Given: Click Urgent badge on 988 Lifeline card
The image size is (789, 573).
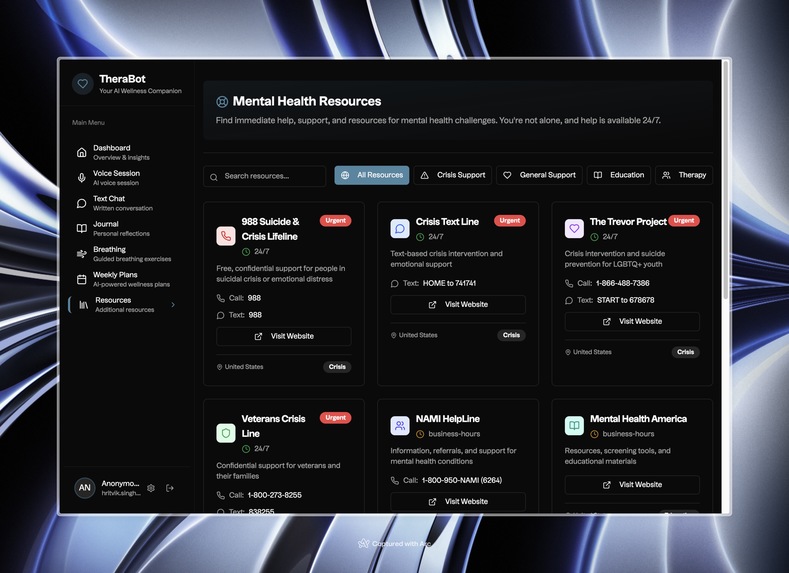Looking at the screenshot, I should [336, 221].
